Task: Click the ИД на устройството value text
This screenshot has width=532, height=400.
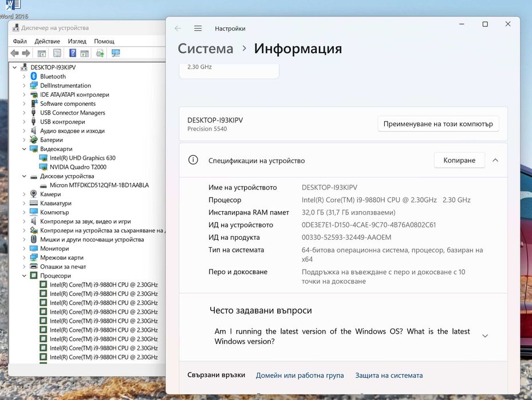Action: coord(369,225)
